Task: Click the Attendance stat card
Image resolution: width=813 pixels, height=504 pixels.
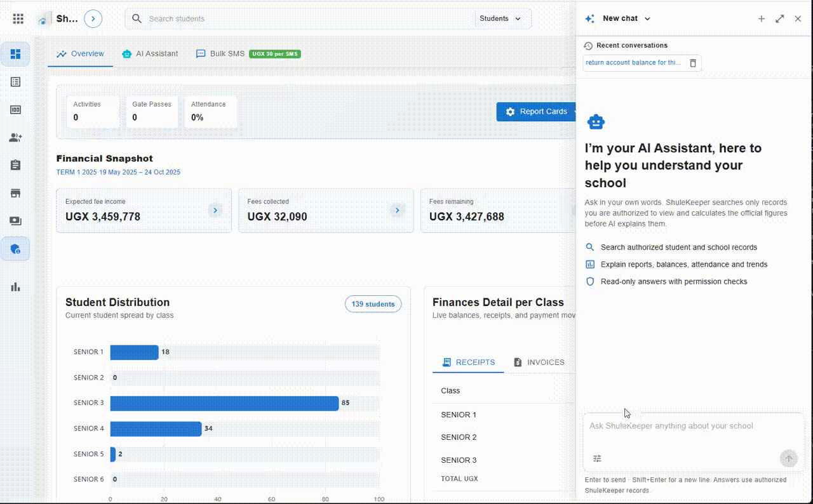Action: click(x=211, y=111)
